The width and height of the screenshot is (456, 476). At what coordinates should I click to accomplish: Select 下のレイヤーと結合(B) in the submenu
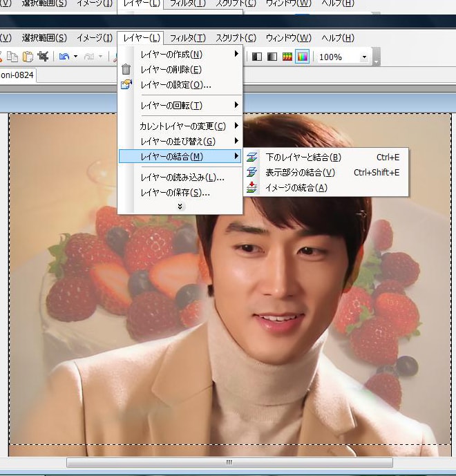point(303,158)
